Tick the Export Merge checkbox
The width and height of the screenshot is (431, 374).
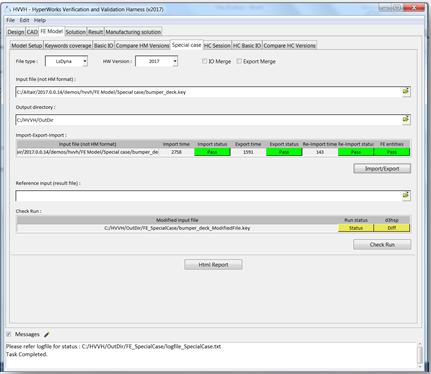tap(239, 61)
